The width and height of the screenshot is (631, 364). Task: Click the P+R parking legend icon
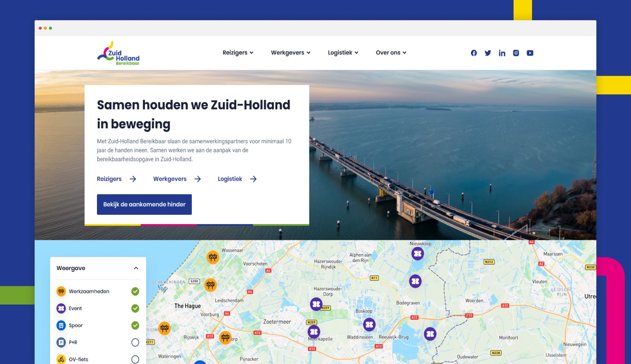point(61,342)
